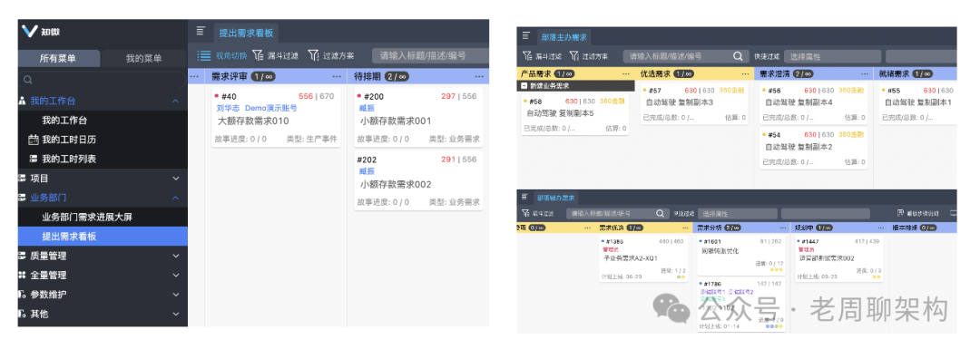Open card 自动驾驶 复制副本3
The height and width of the screenshot is (349, 980).
tap(693, 102)
